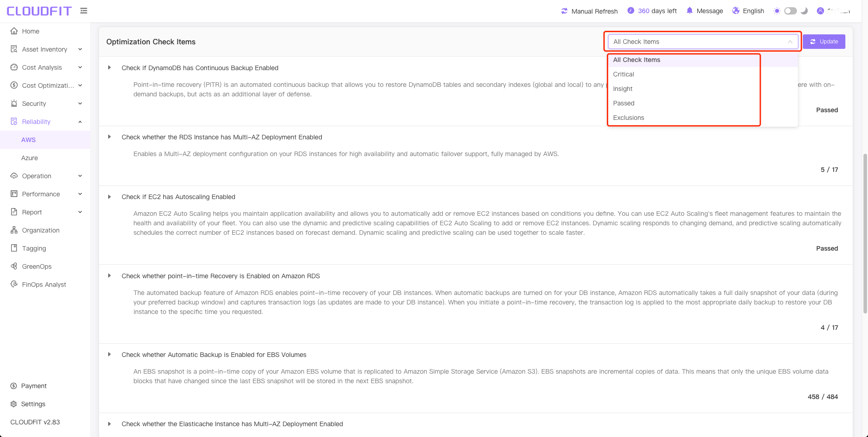This screenshot has height=437, width=868.
Task: Open the Tagging page link
Action: (x=34, y=248)
